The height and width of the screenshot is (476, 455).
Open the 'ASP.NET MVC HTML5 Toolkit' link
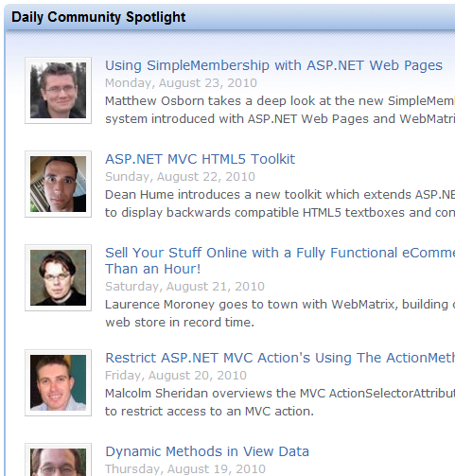(200, 159)
